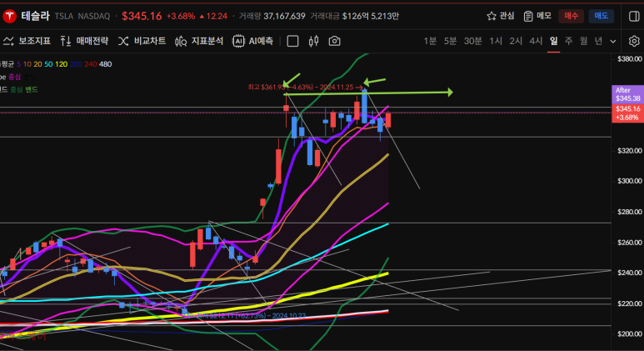Toggle moving average 10 legend
Viewport: 644px width, 351px height.
pos(27,64)
